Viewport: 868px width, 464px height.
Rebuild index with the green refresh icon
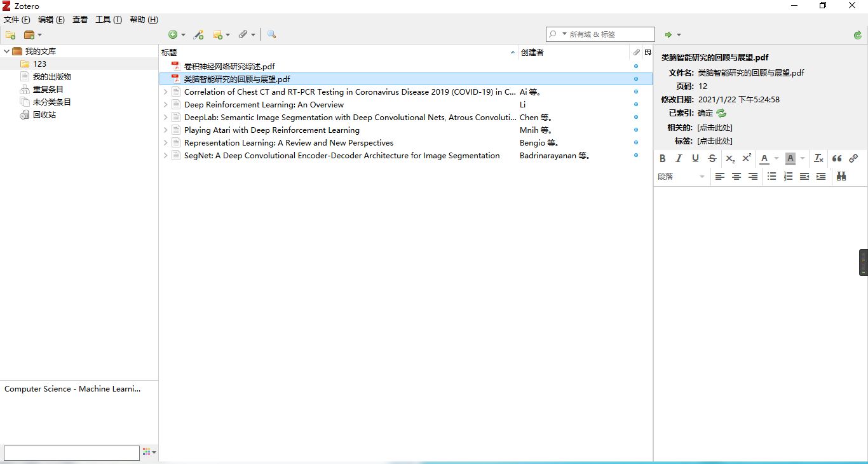coord(721,113)
